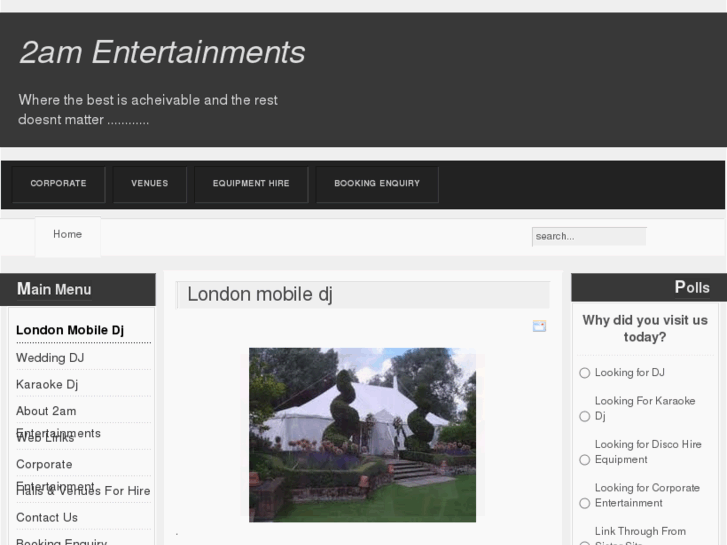Click the 2am Entertainments site title

coord(162,52)
